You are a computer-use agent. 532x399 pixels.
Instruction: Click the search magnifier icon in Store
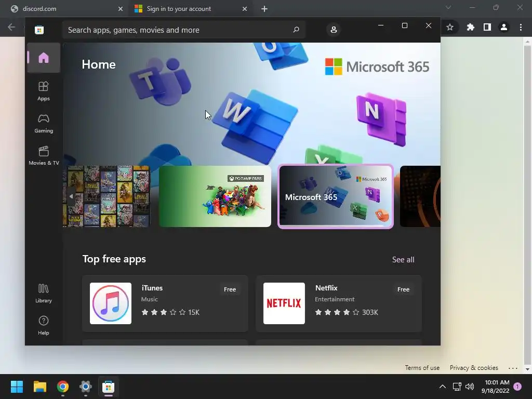pos(296,30)
